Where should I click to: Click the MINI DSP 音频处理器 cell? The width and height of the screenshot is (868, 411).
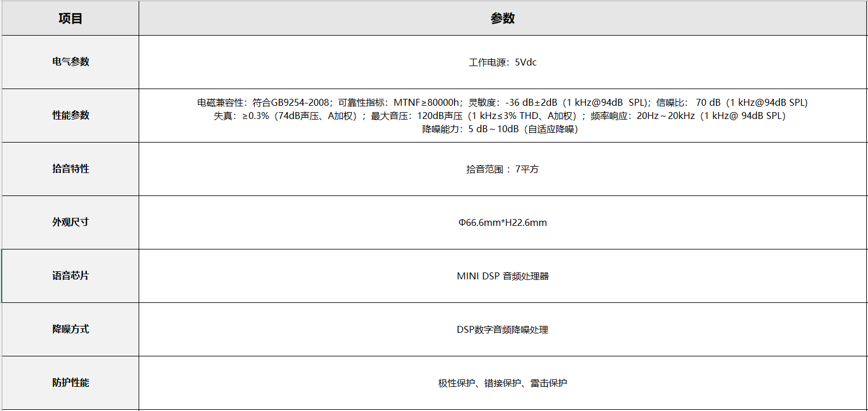coord(502,276)
